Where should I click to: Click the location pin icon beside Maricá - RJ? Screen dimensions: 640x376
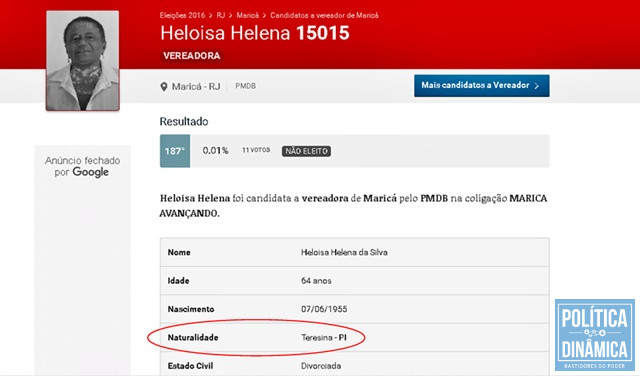(x=164, y=87)
